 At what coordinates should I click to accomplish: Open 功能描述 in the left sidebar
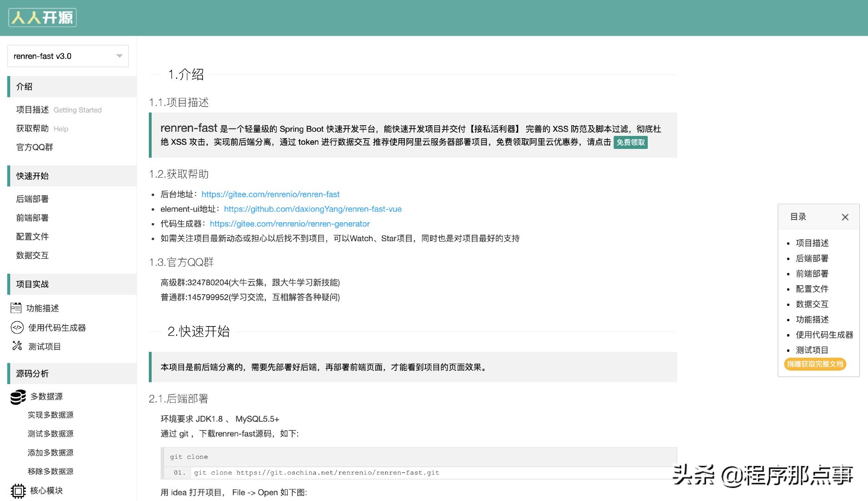(x=43, y=308)
